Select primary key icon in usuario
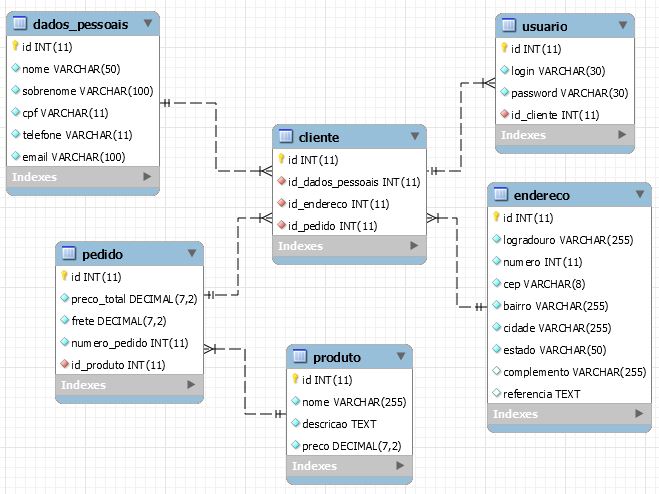The image size is (659, 494). (504, 48)
